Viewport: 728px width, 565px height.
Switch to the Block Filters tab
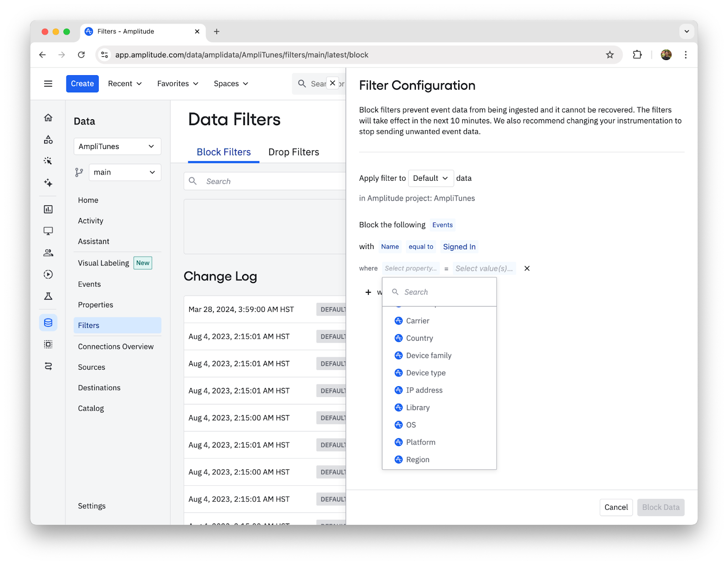[x=224, y=153]
